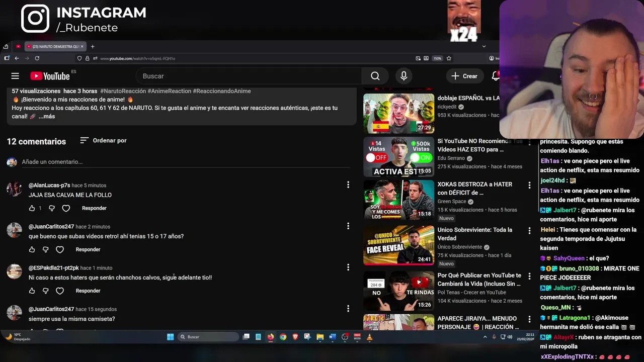Open the #NarutoReacción hashtag link
644x362 pixels.
(x=123, y=91)
